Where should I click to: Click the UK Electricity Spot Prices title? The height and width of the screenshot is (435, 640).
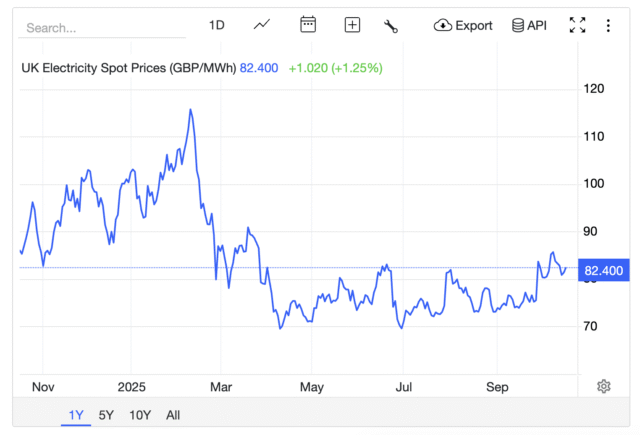(128, 68)
